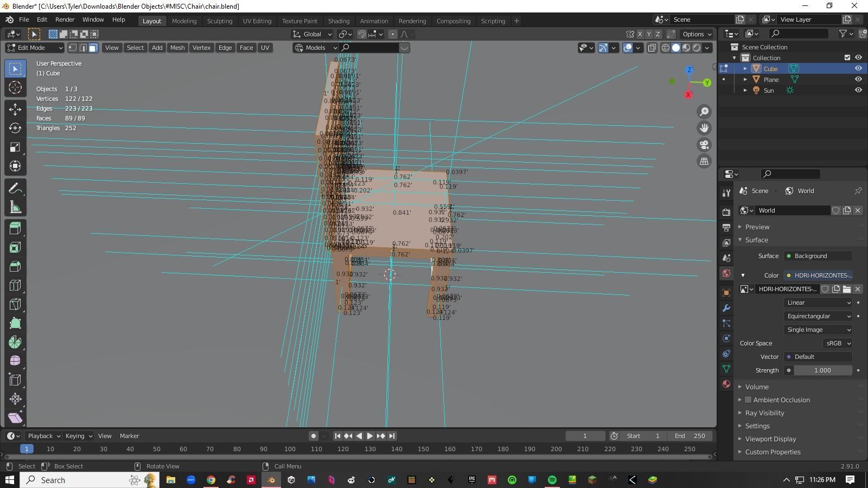Open the Global transform orientation dropdown
Screen dimensions: 868x488
tap(312, 34)
